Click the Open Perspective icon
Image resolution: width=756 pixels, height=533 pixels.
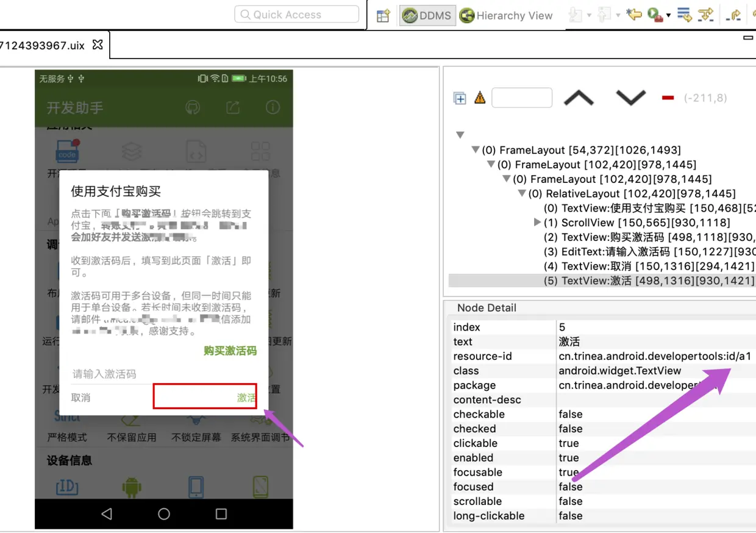tap(383, 16)
